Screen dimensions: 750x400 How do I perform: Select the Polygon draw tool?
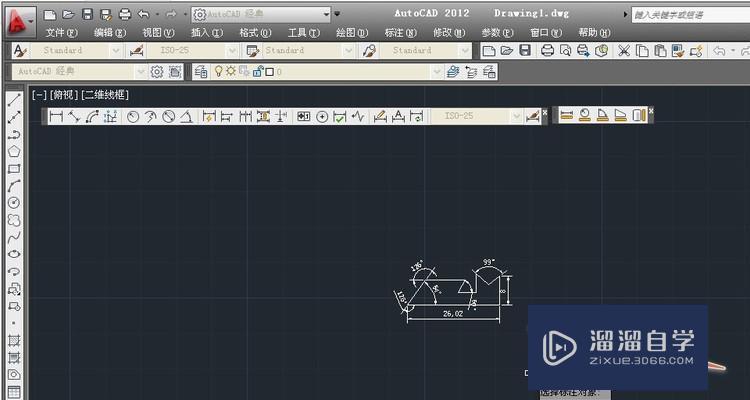point(14,152)
